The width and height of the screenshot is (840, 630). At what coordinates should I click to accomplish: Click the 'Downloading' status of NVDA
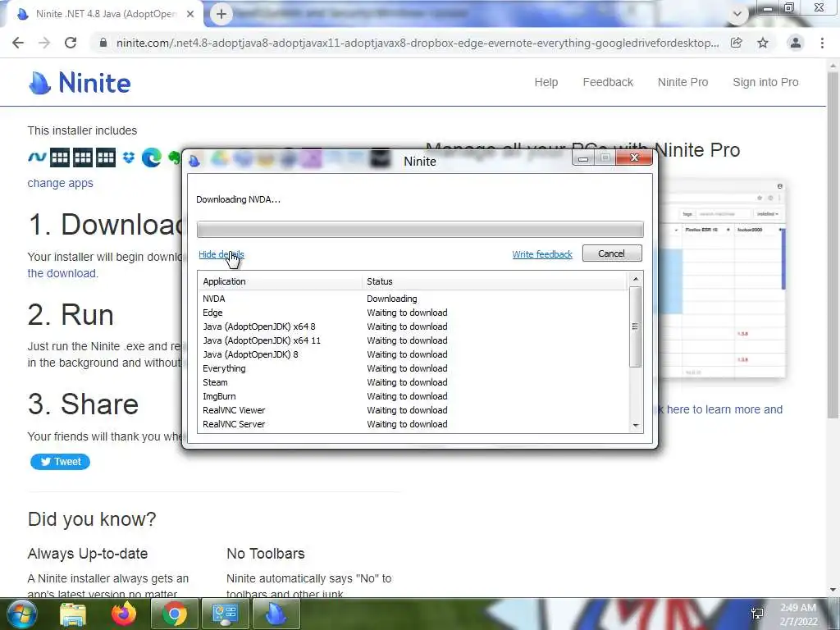(391, 299)
